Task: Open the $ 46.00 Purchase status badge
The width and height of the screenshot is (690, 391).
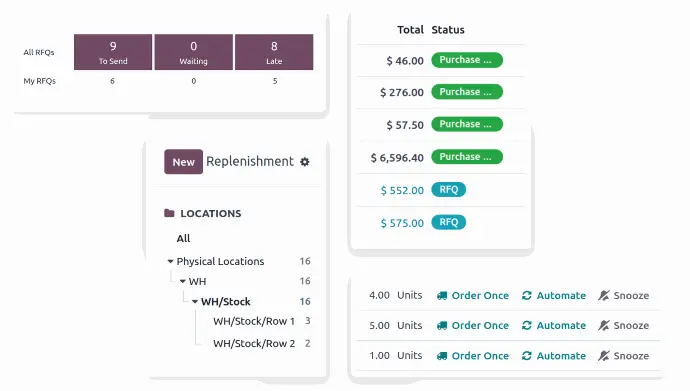Action: pos(467,60)
